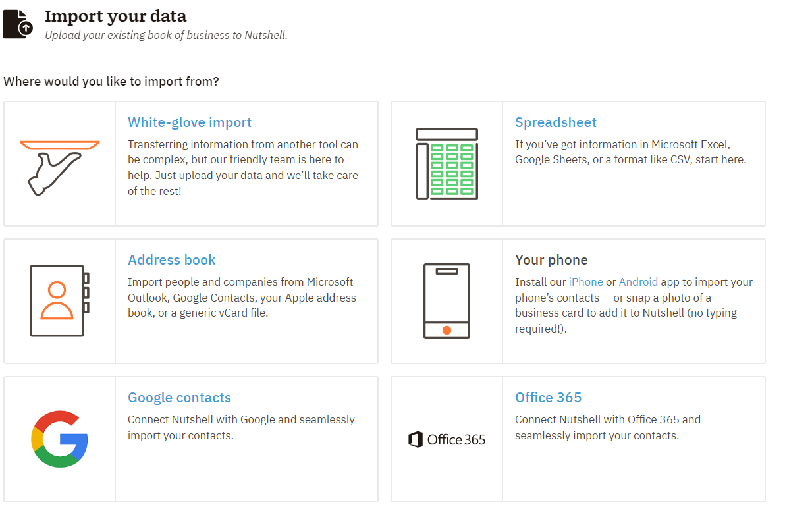Follow the iPhone app link
Viewport: 812px width, 511px height.
[585, 282]
